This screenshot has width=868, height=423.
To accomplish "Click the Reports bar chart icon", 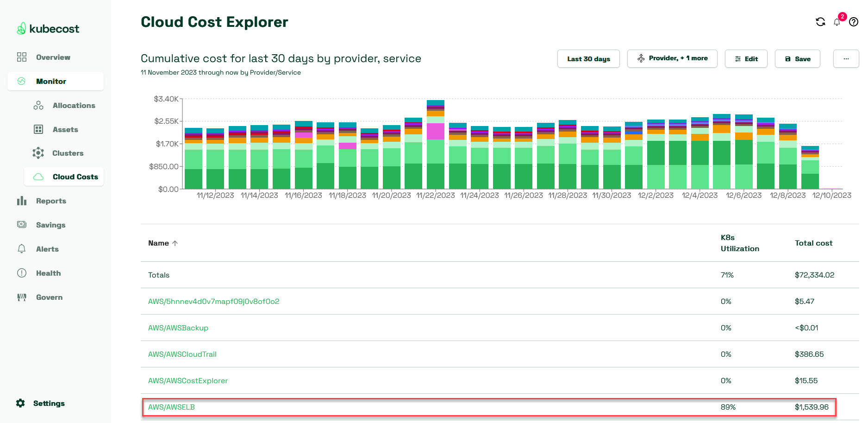I will 22,201.
